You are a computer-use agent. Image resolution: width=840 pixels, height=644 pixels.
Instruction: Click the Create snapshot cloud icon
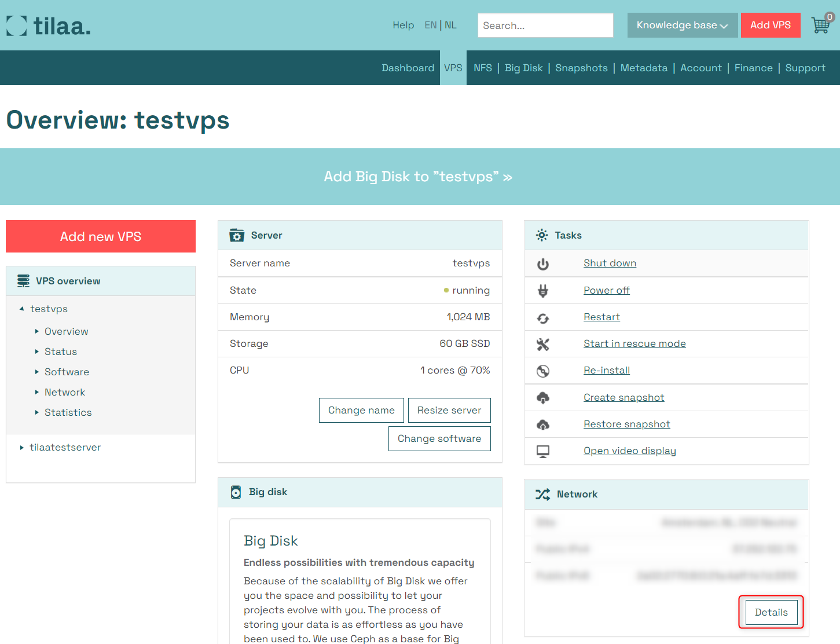[x=542, y=398]
